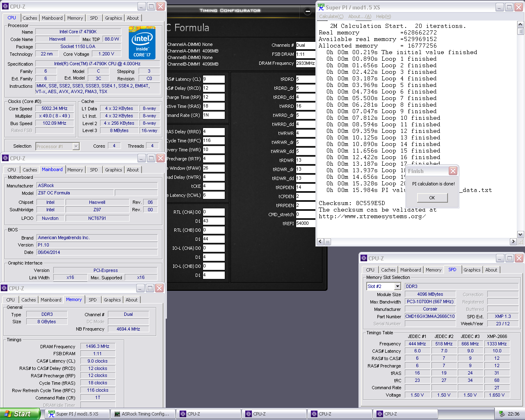This screenshot has height=420, width=525.
Task: Select Caches tab in bottom-left CPU-Z Memory window
Action: (29, 300)
